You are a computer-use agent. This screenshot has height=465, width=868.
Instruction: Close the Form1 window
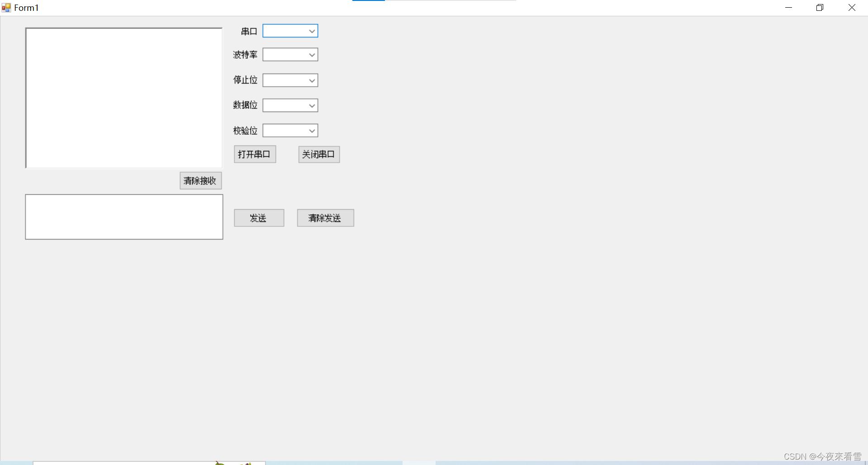[852, 8]
